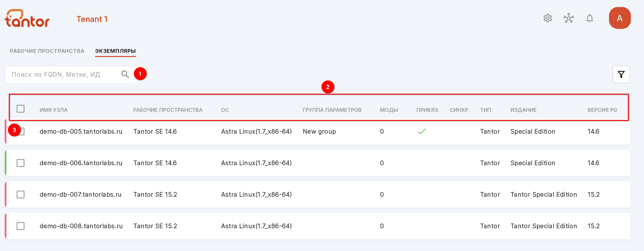The width and height of the screenshot is (644, 251).
Task: Click Tantor SE 14.6 in demo-db-005 row
Action: [155, 131]
